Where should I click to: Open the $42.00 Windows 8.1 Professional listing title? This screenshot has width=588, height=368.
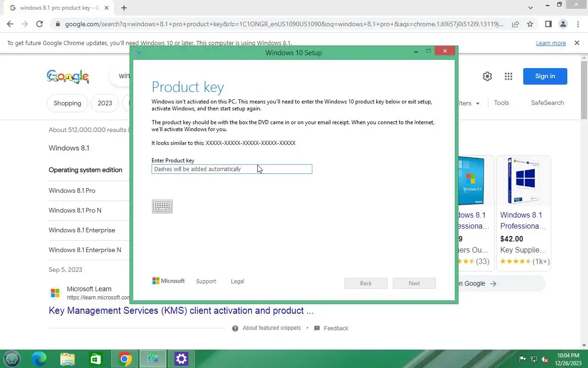click(523, 220)
